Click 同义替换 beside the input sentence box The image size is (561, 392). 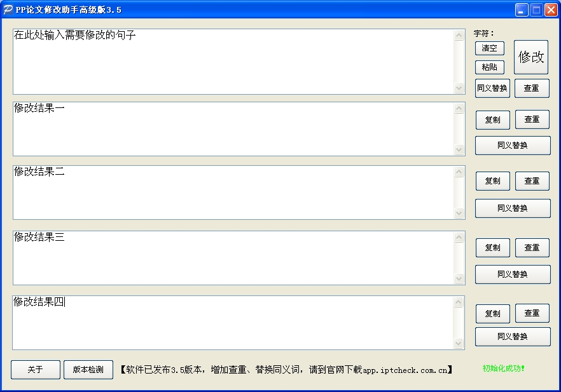492,88
